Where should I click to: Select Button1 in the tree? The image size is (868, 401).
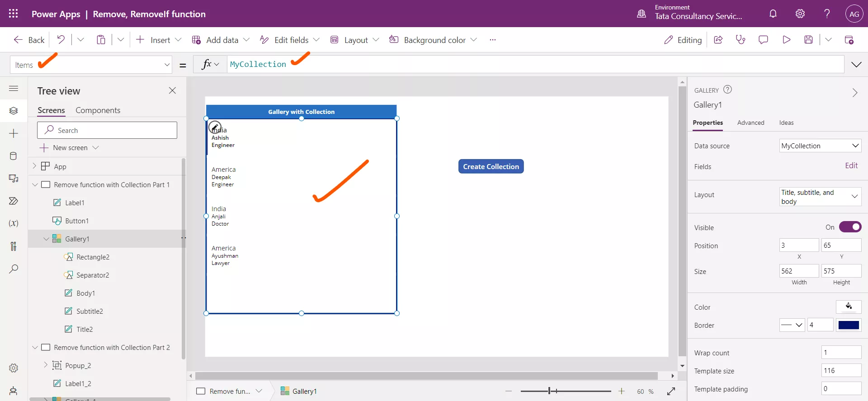click(77, 221)
